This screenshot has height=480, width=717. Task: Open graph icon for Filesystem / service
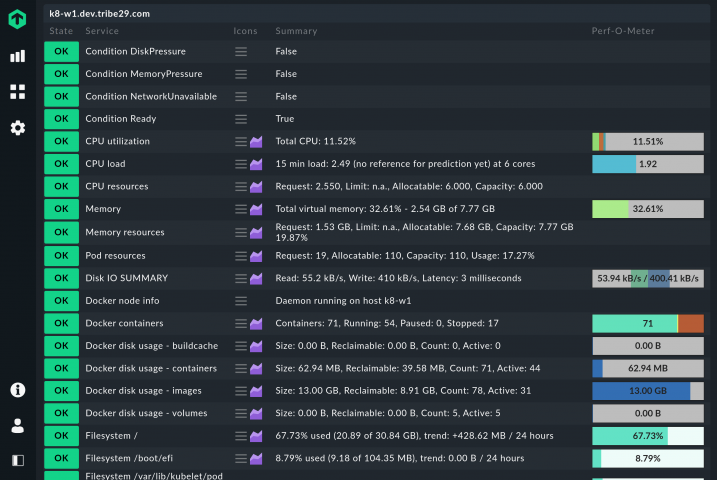point(256,436)
